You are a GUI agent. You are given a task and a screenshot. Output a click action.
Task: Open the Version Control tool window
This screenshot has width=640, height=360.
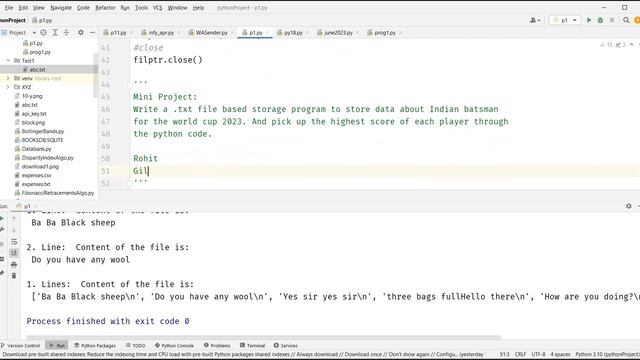[x=20, y=345]
